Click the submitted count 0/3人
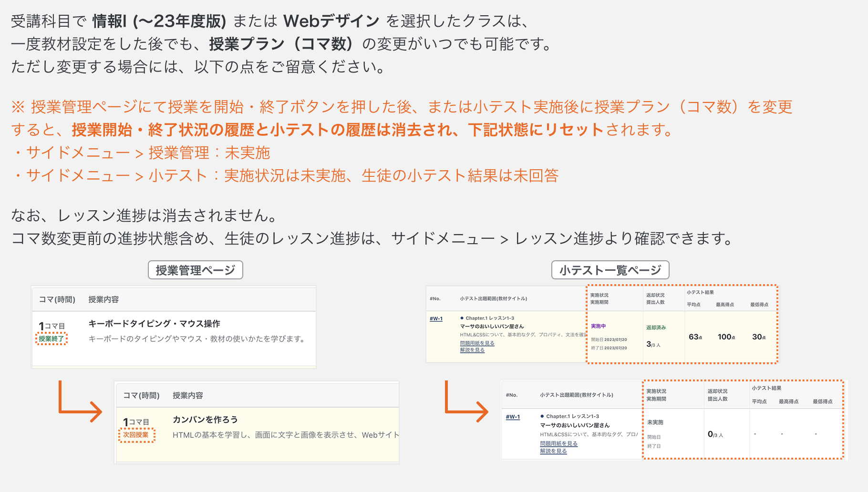Image resolution: width=868 pixels, height=492 pixels. tap(715, 434)
